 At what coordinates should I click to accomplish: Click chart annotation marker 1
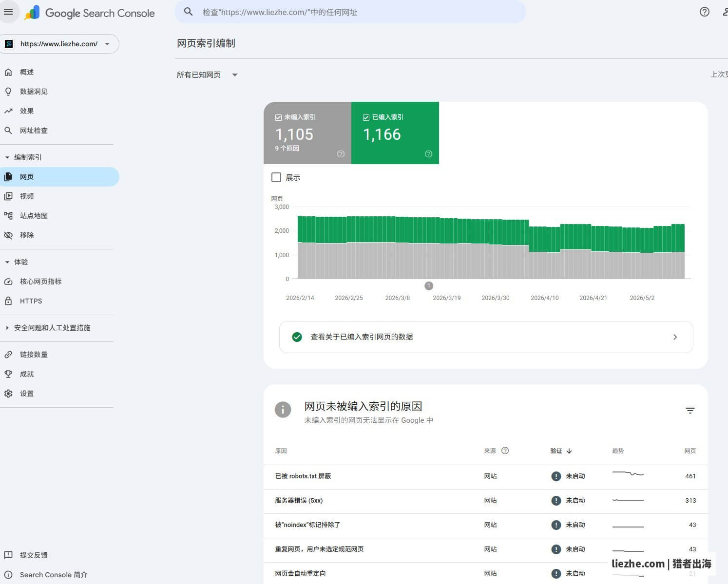coord(429,286)
